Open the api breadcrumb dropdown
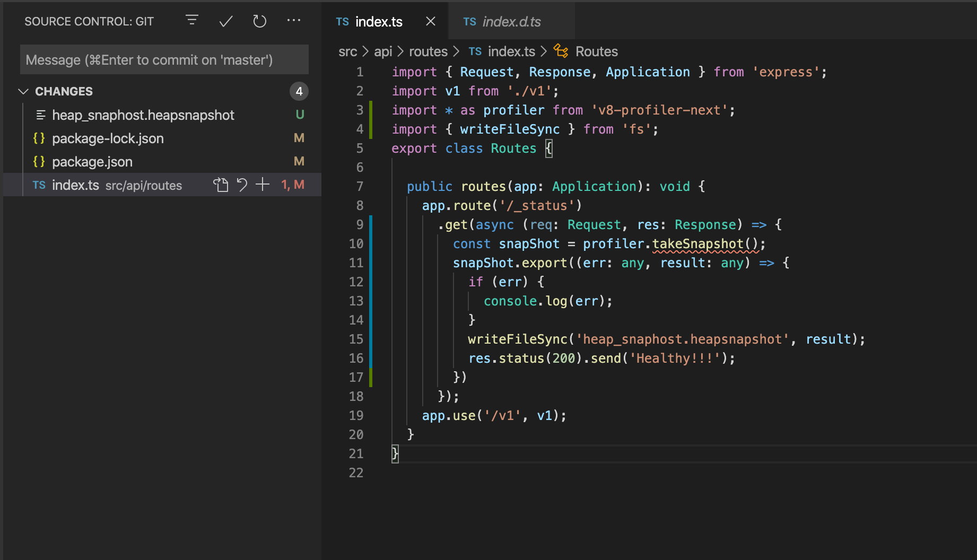The image size is (977, 560). coord(383,51)
